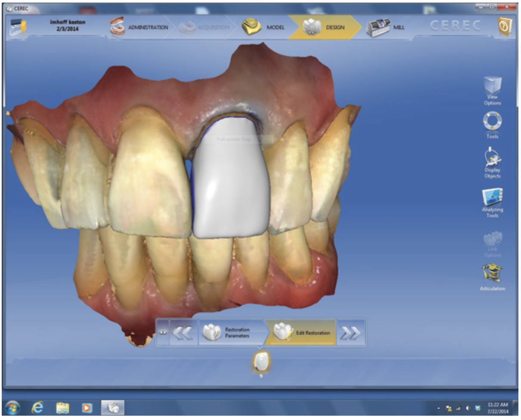Click the CEREC app taskbar button
The height and width of the screenshot is (420, 521).
pos(112,407)
